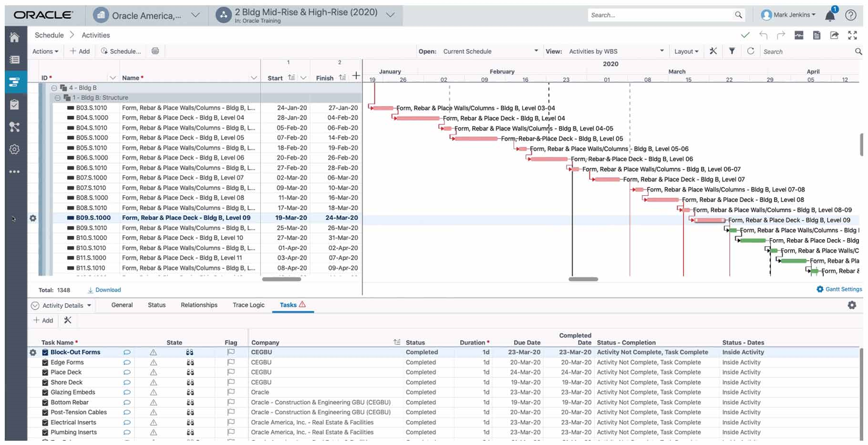Print the activities view using the printer icon
Image resolution: width=868 pixels, height=445 pixels.
click(x=155, y=51)
